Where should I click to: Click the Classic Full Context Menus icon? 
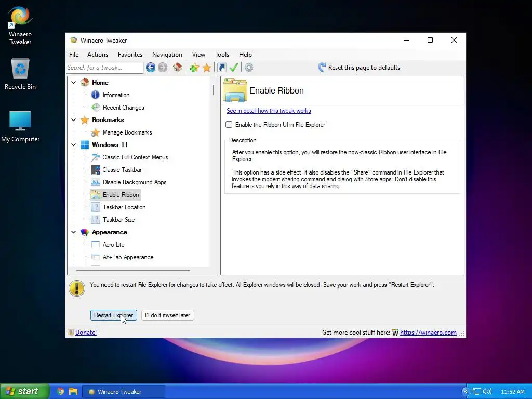pos(96,157)
